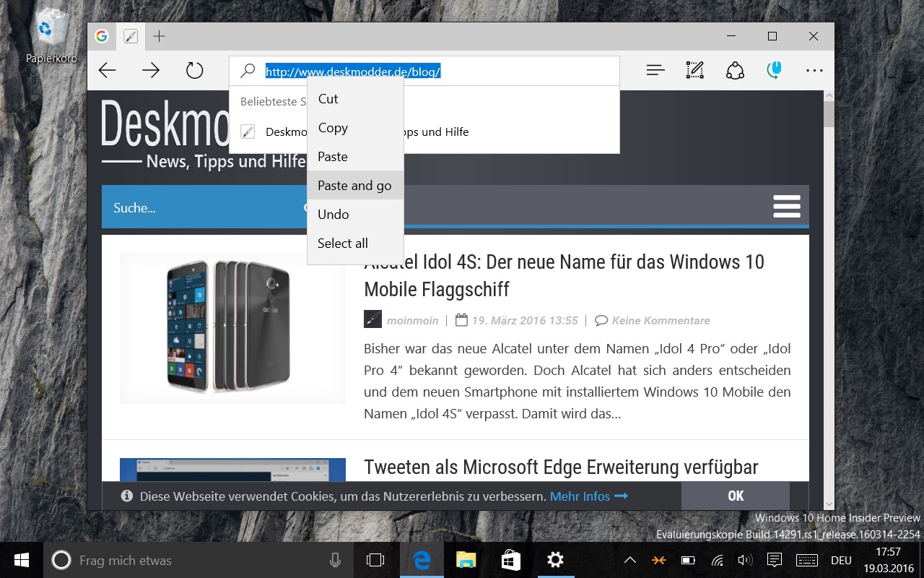The image size is (924, 578).
Task: Open File Explorer from the taskbar
Action: point(466,560)
